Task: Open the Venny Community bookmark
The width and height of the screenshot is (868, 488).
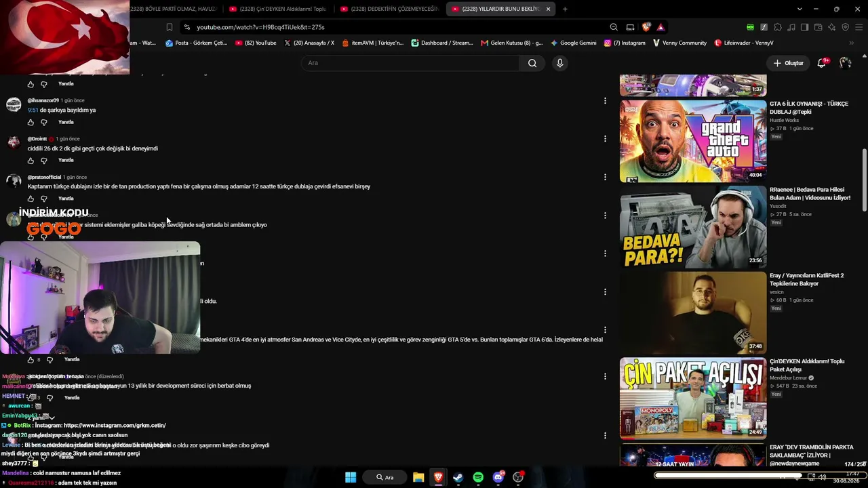Action: 679,43
